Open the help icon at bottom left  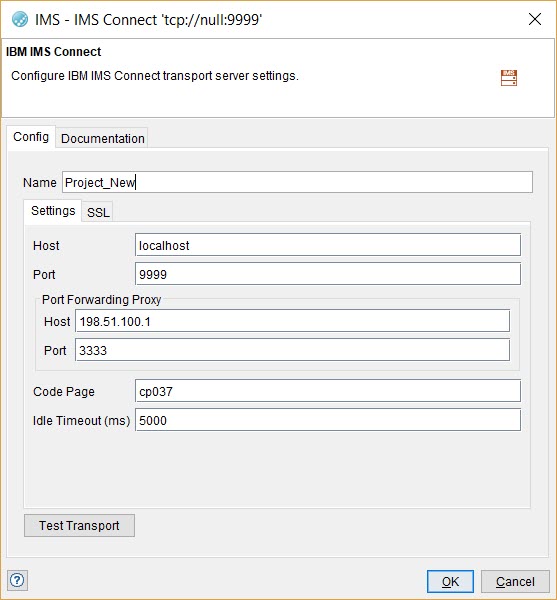17,580
